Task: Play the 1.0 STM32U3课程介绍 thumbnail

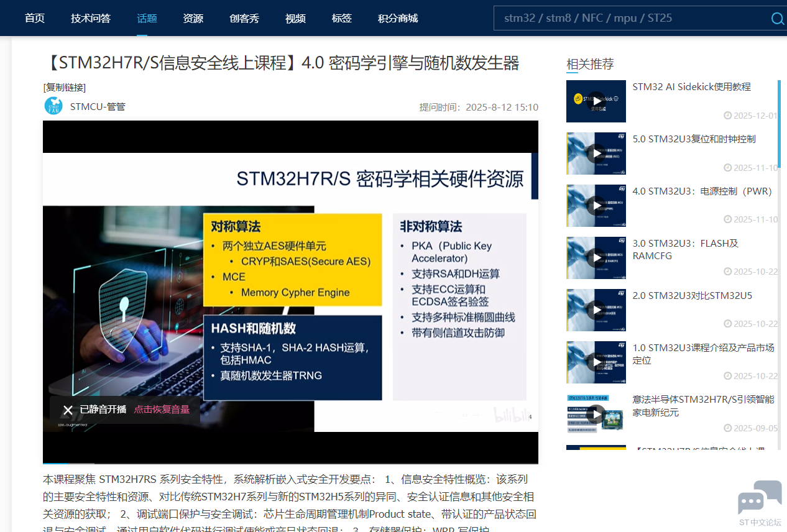Action: coord(596,362)
